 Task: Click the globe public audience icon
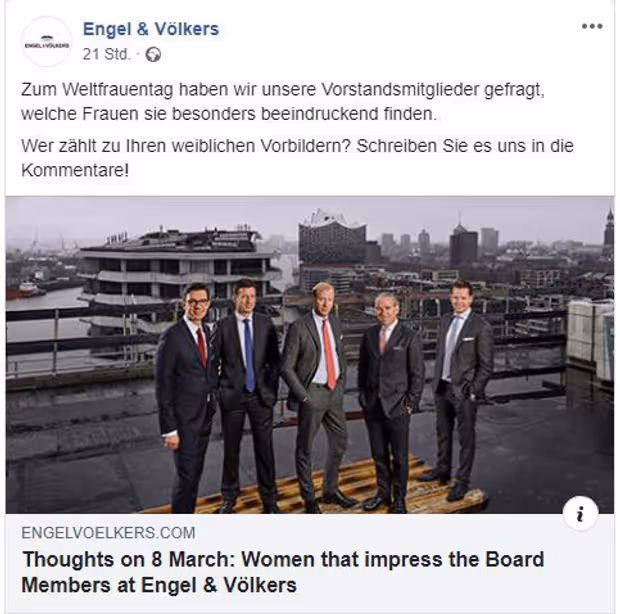tap(153, 55)
